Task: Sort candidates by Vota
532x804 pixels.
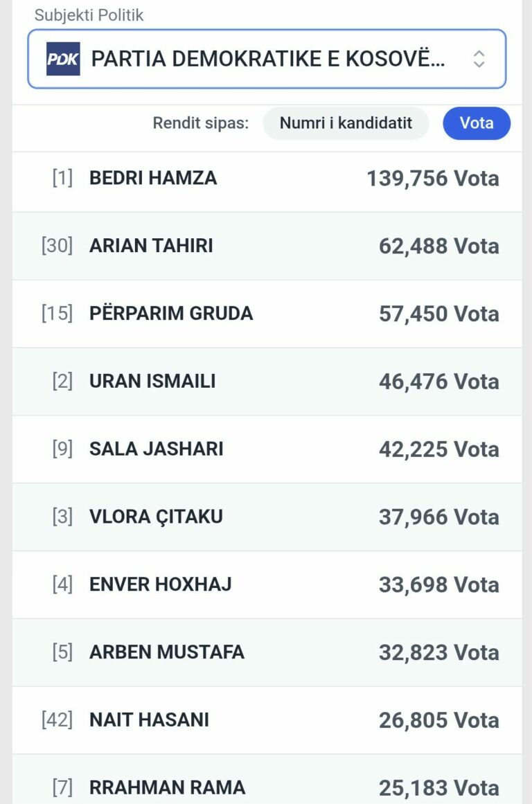Action: pos(477,123)
